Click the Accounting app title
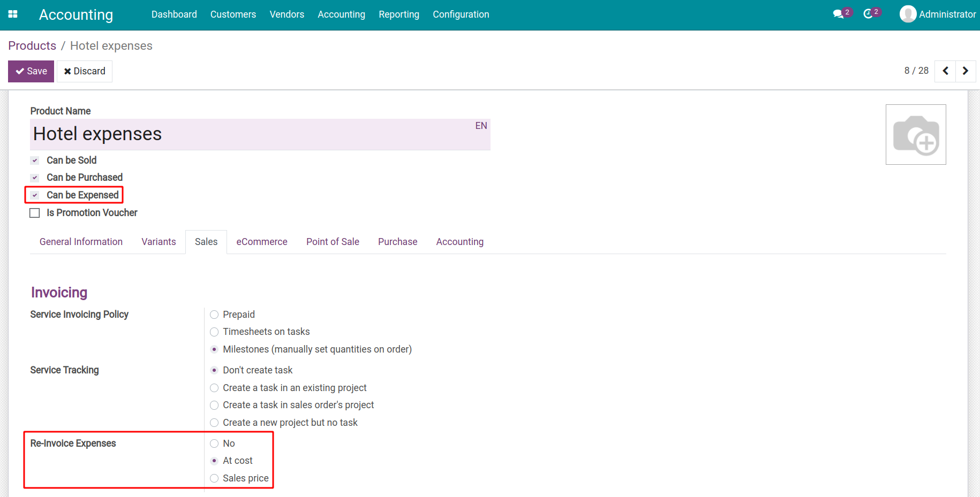Screen dimensions: 980x497 point(76,14)
